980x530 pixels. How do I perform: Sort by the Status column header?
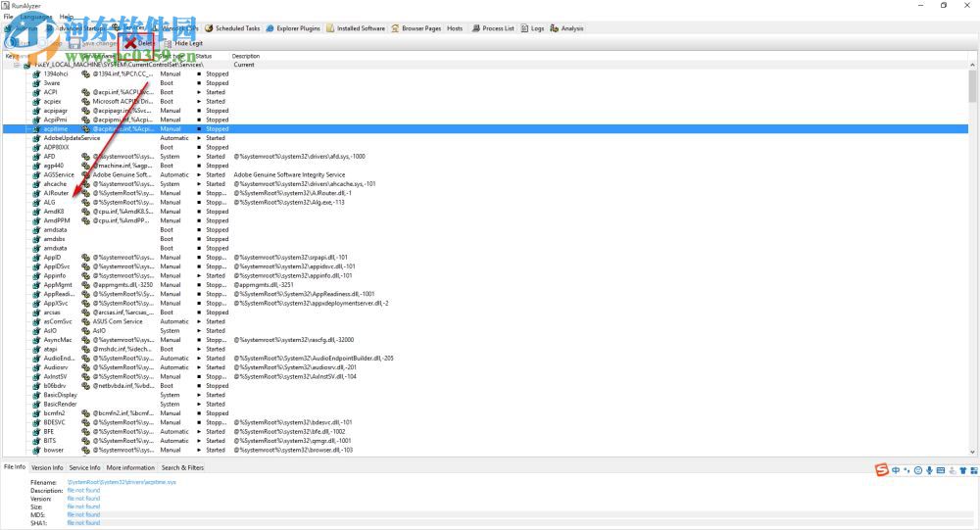(x=204, y=56)
